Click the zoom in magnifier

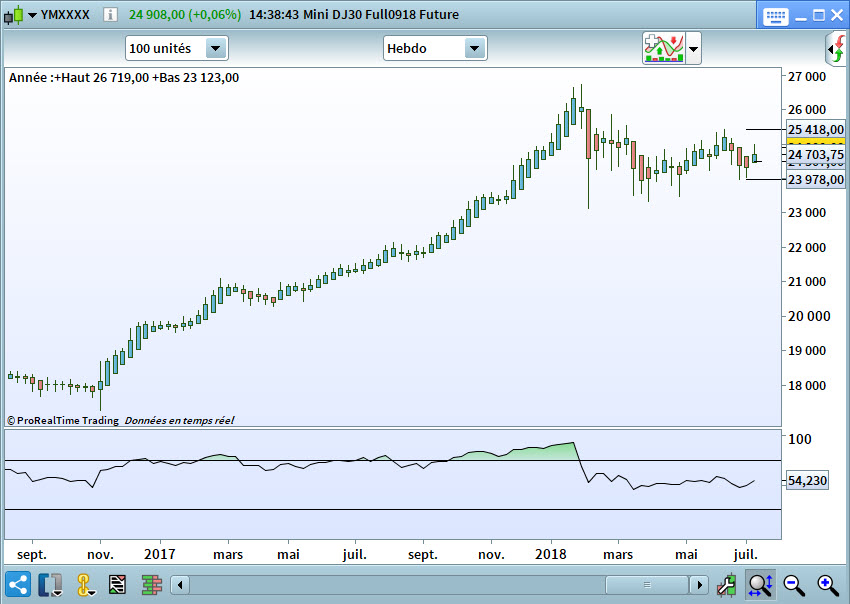(x=828, y=585)
